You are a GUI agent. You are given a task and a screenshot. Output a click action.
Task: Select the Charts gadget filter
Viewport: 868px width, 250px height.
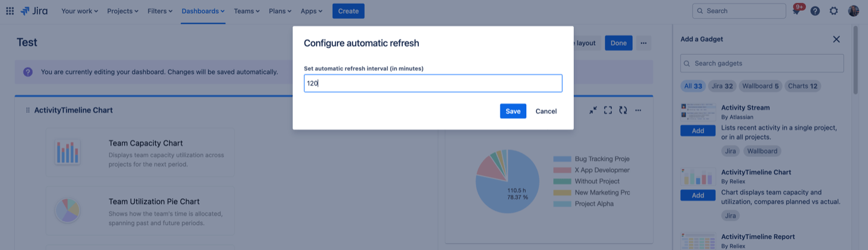pos(802,86)
